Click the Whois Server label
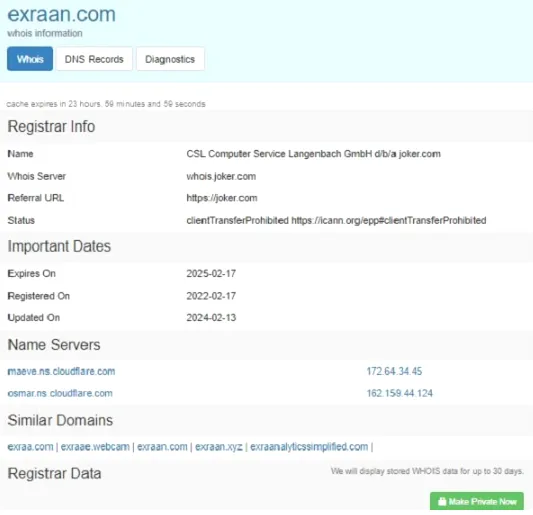The image size is (533, 515). (x=37, y=176)
